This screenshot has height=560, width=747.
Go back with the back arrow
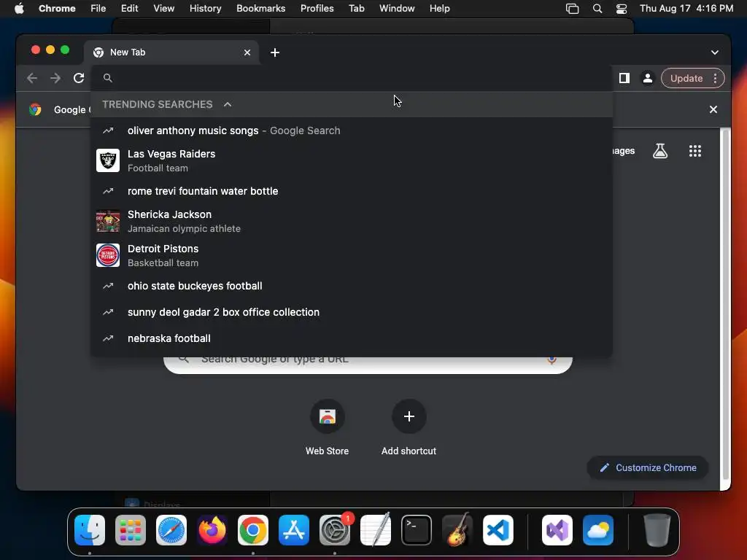point(32,78)
